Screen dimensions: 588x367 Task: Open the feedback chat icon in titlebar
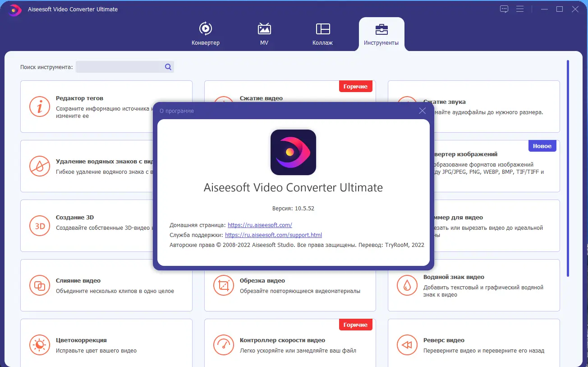[x=504, y=9]
